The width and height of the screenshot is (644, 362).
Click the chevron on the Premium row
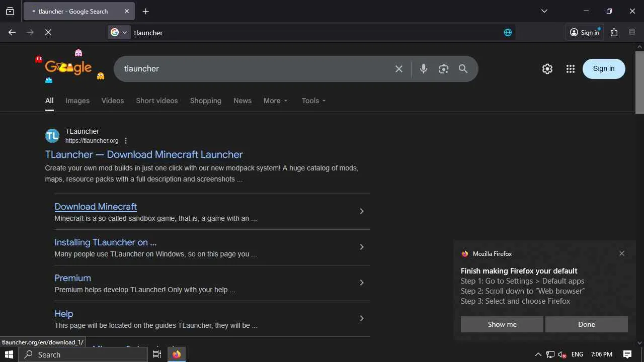coord(361,283)
